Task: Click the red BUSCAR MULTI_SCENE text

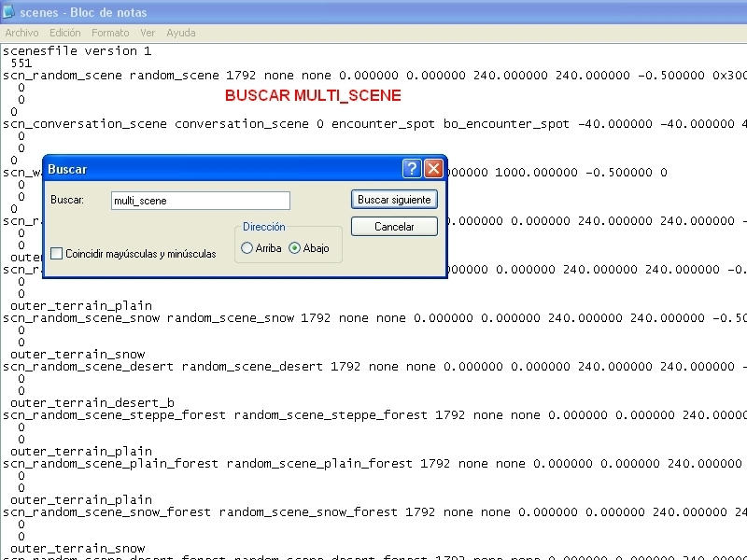Action: click(313, 96)
